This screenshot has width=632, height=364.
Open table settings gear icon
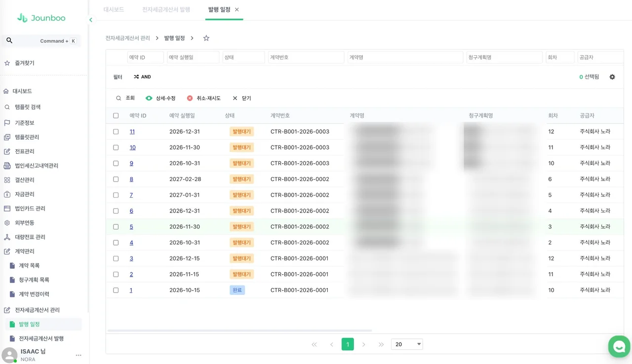612,77
